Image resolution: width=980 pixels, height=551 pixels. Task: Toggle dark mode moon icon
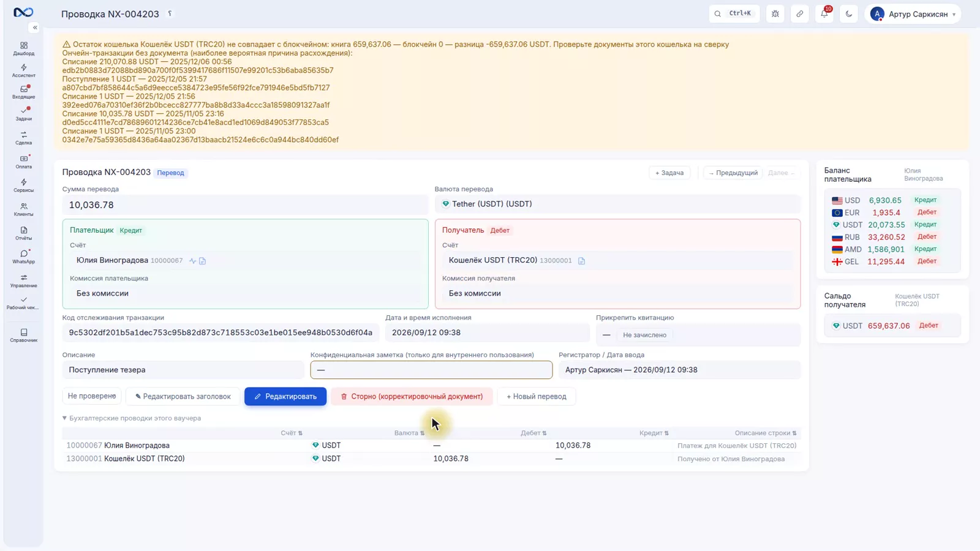[849, 13]
